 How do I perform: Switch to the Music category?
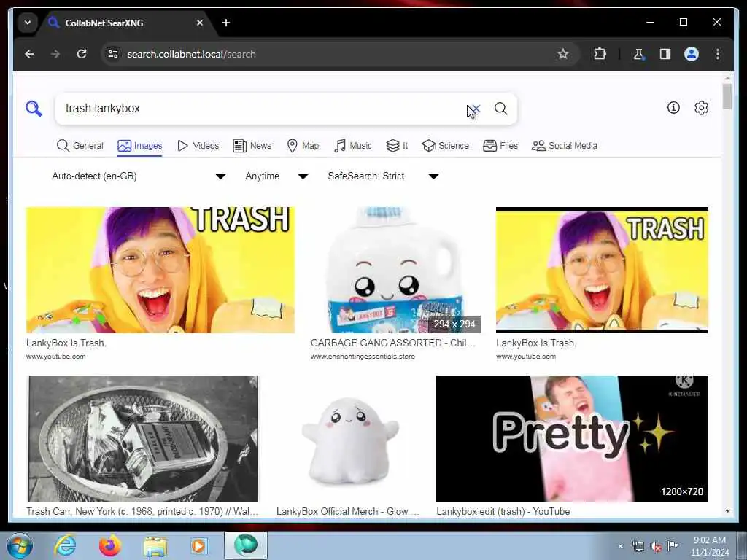point(352,146)
